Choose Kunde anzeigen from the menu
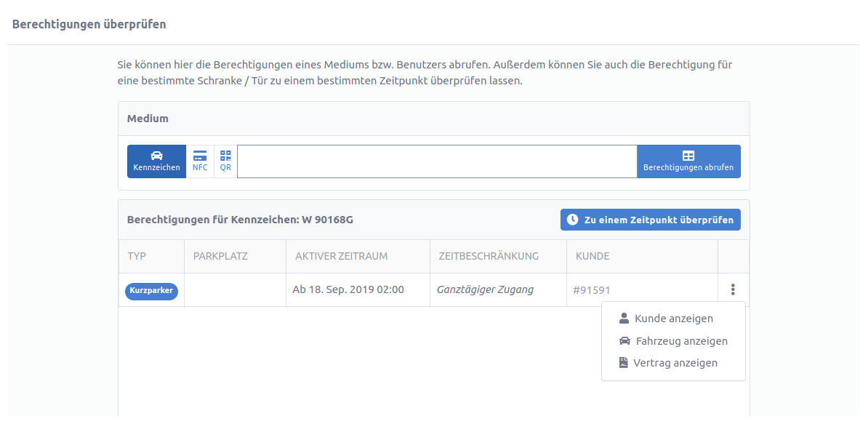This screenshot has height=424, width=868. click(673, 319)
